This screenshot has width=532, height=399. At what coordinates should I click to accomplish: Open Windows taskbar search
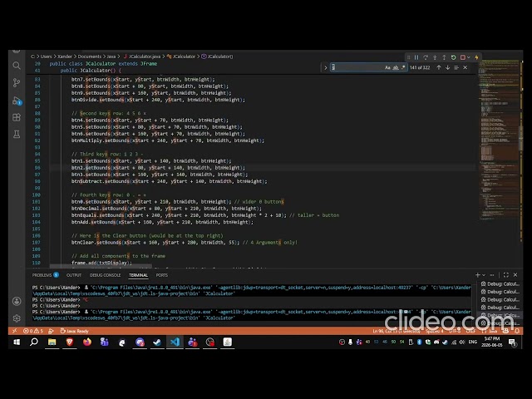tap(34, 342)
